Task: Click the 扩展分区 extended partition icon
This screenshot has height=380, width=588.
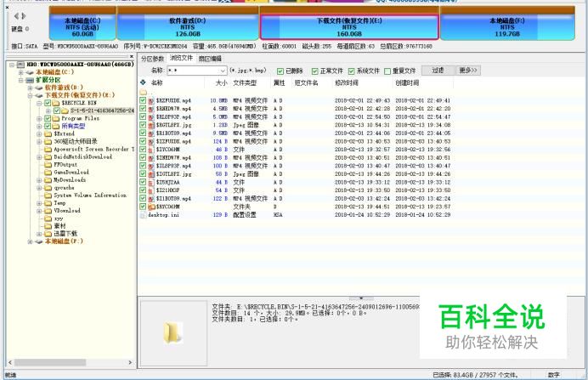Action: point(30,80)
